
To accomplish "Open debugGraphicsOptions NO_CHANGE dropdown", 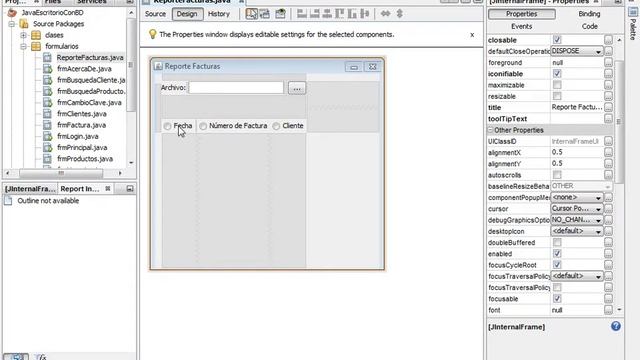I will point(577,220).
